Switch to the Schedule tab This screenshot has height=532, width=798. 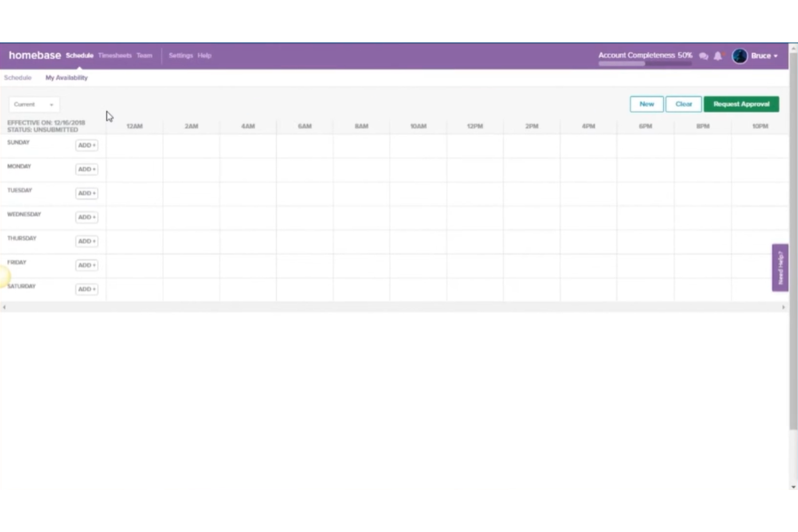18,78
